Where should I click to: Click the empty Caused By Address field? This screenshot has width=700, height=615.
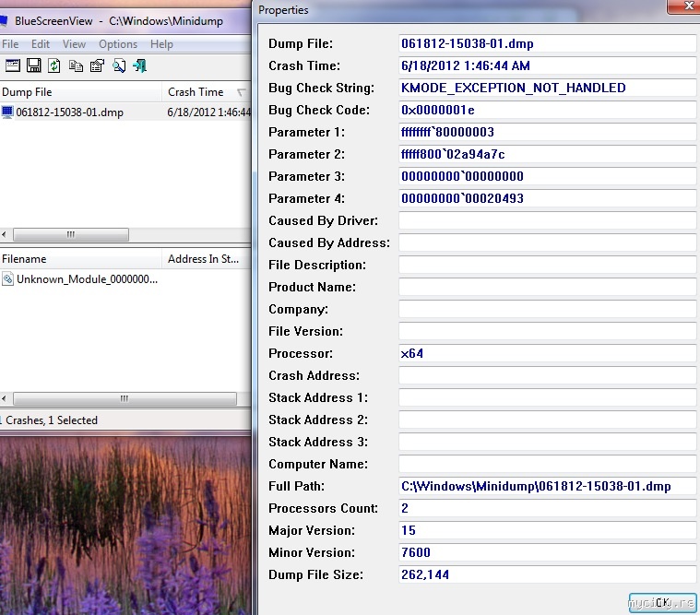pyautogui.click(x=547, y=242)
